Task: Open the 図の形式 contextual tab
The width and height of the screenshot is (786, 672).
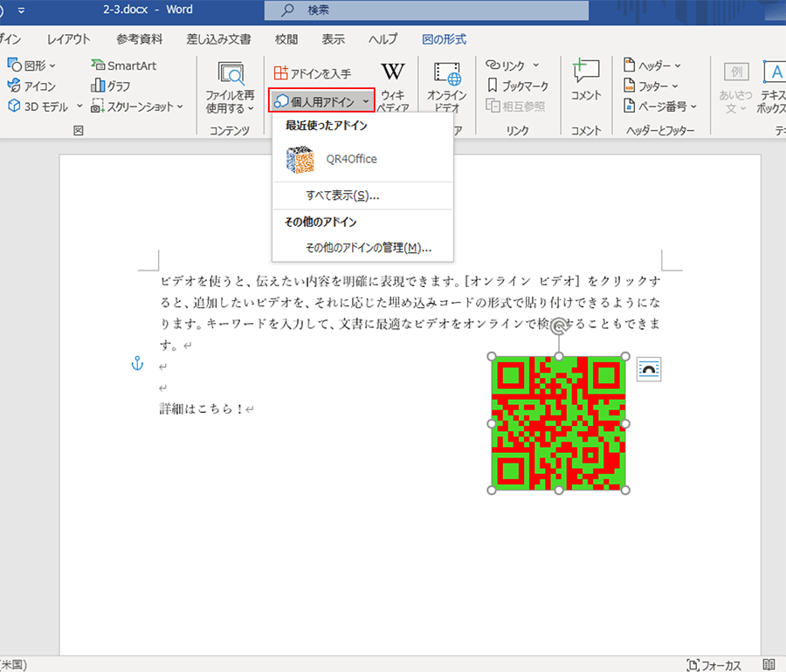Action: coord(445,39)
